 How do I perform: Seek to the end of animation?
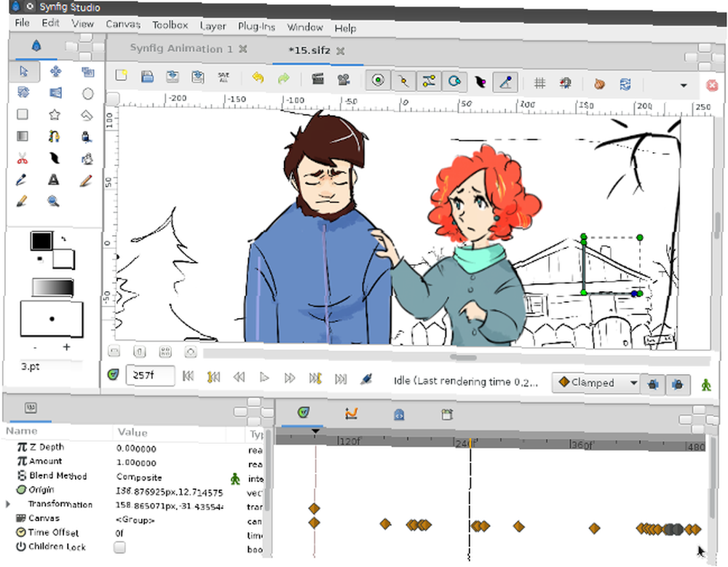[341, 379]
